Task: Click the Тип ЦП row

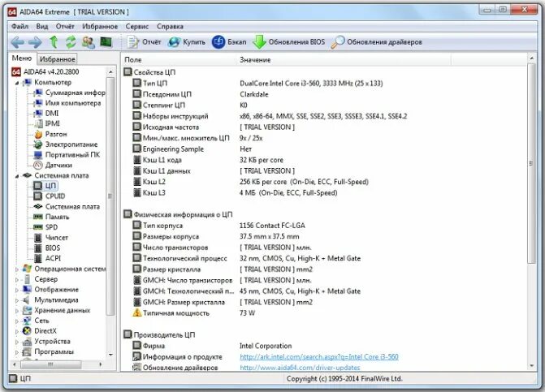Action: click(257, 84)
